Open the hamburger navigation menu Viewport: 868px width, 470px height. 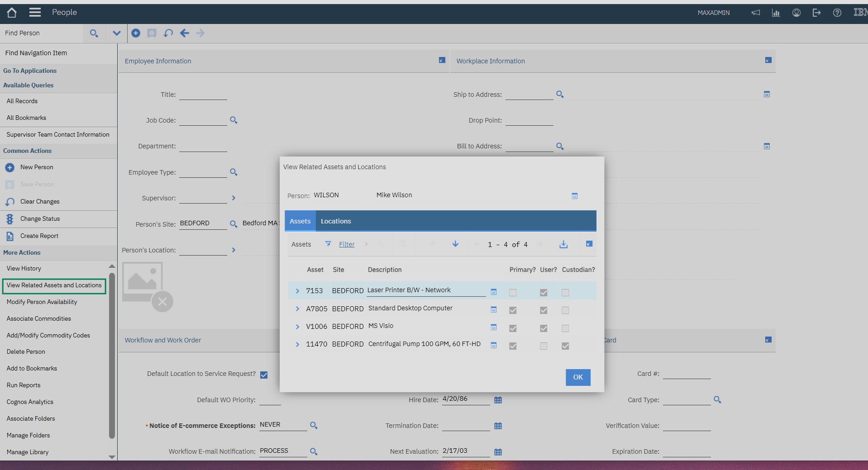(x=35, y=13)
